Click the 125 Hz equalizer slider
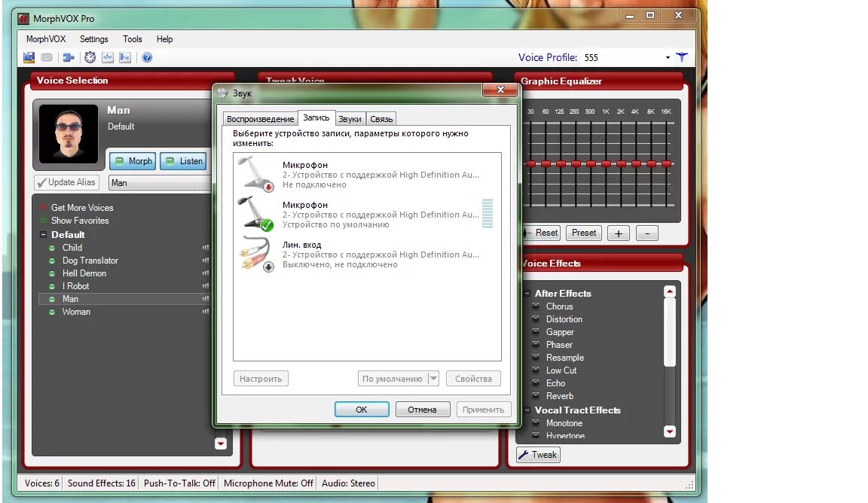 tap(561, 164)
